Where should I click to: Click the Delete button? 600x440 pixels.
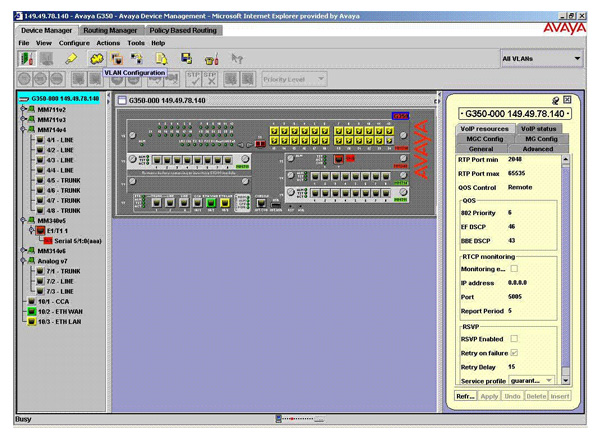536,396
